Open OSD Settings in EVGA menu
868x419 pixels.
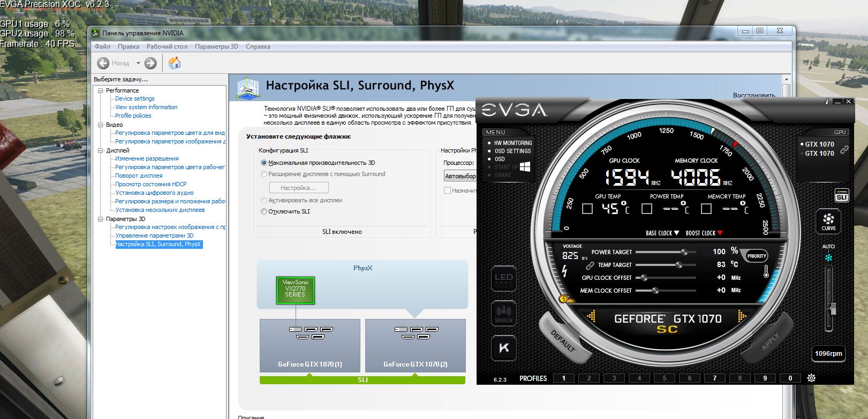pos(513,151)
